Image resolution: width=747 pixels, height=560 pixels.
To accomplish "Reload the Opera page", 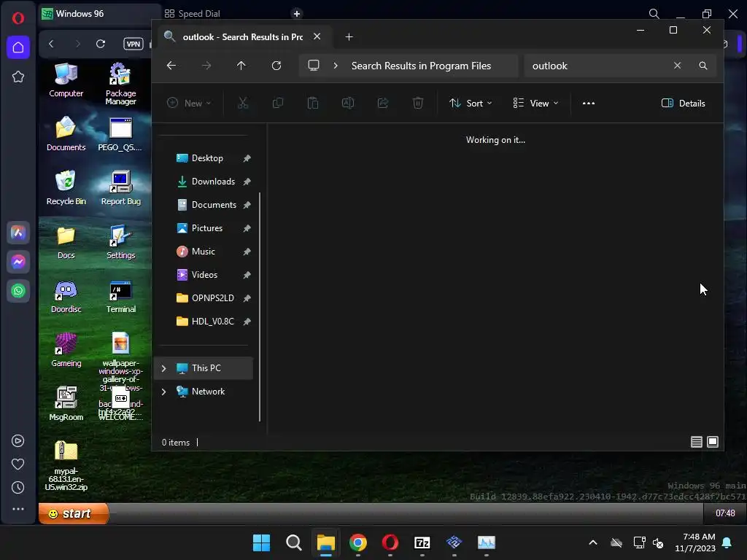I will 101,44.
